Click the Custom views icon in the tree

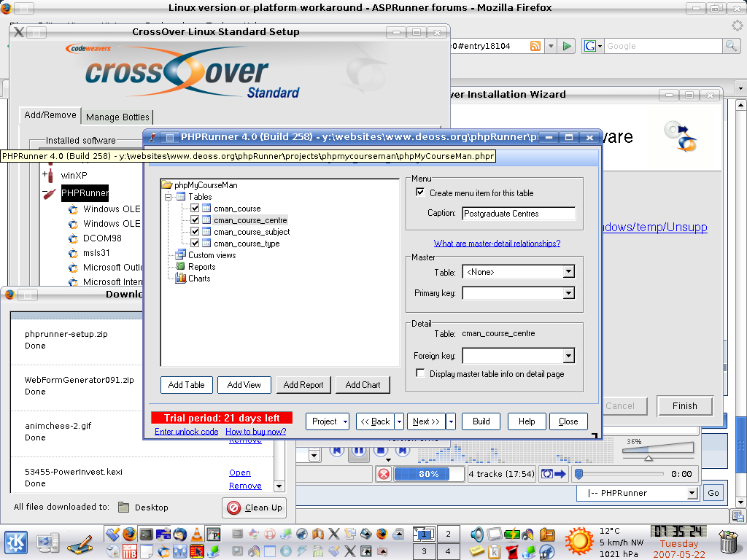point(181,254)
